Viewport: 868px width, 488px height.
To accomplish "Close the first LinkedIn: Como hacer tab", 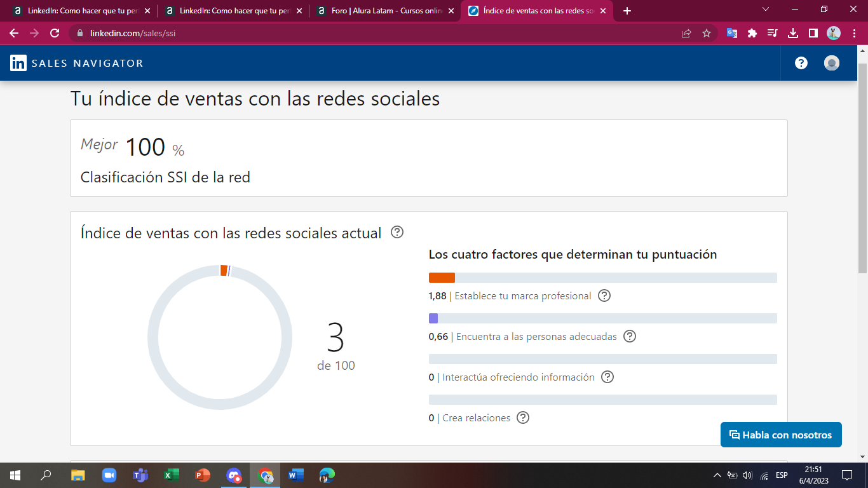I will point(147,11).
